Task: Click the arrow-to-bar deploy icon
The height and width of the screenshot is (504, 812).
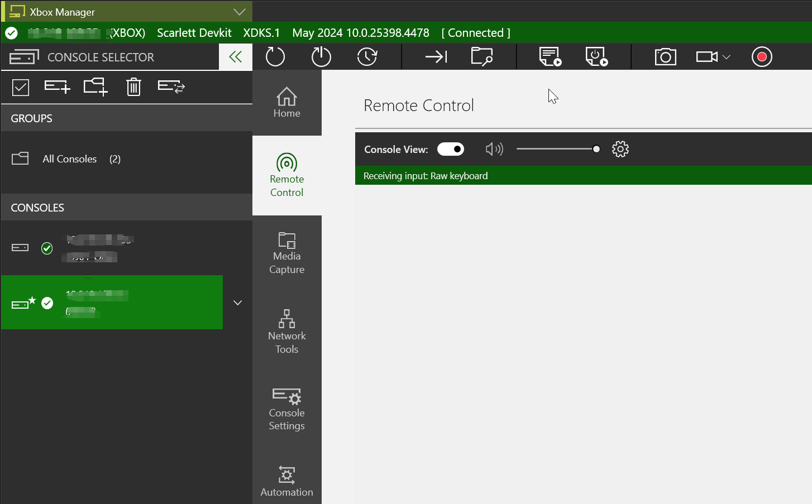Action: [436, 56]
